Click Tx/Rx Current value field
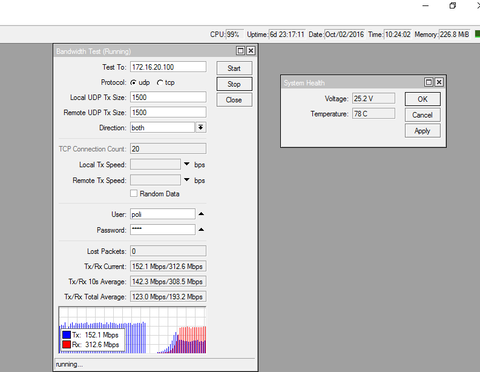Image resolution: width=480 pixels, height=372 pixels. pos(168,266)
